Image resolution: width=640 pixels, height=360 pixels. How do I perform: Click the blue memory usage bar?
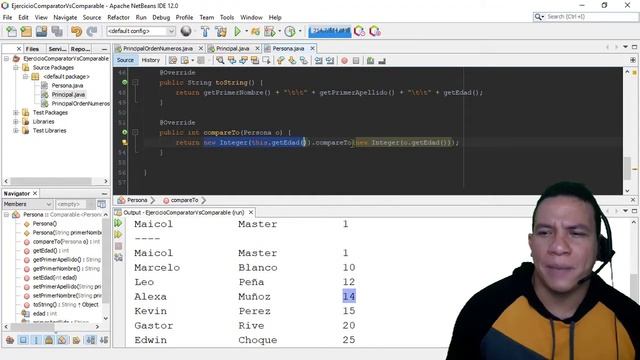click(x=329, y=31)
